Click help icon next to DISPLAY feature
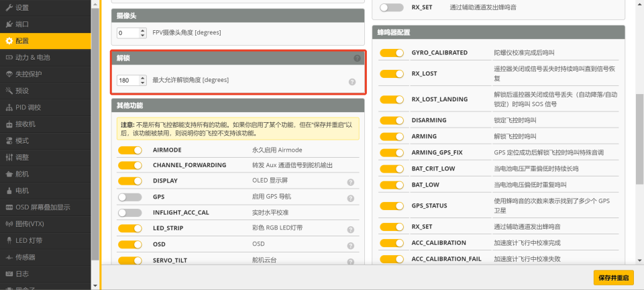 350,182
